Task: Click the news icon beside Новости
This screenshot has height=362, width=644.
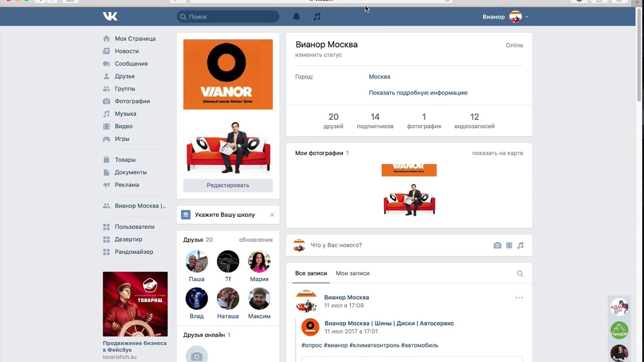Action: (106, 51)
